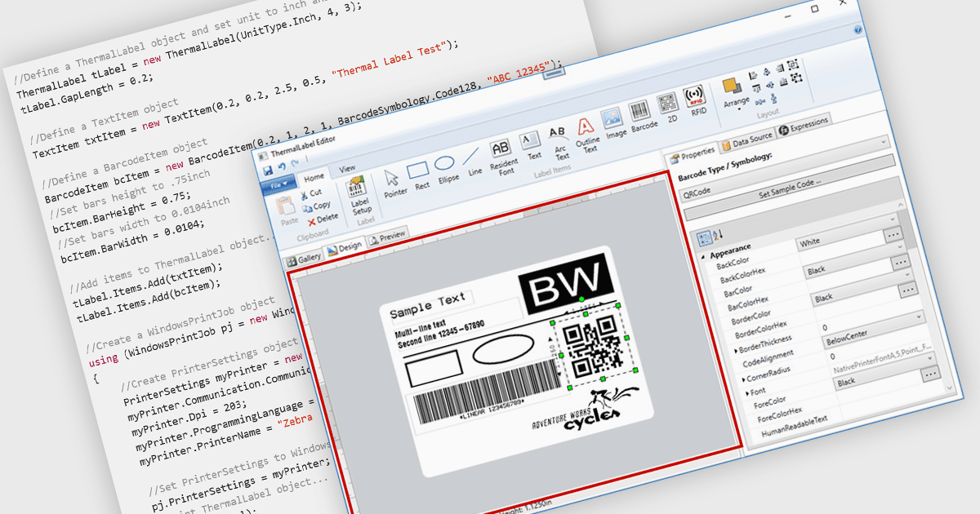Click the help question mark icon

(858, 29)
